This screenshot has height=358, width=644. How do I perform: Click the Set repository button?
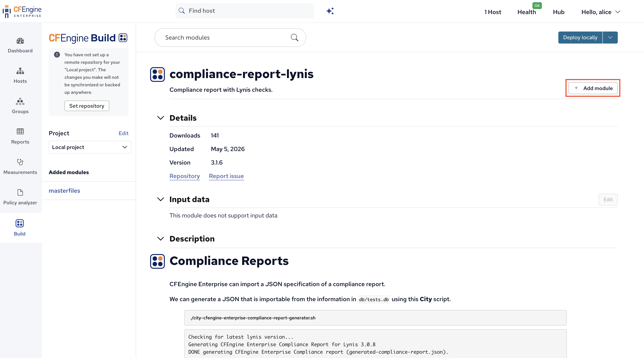tap(87, 106)
